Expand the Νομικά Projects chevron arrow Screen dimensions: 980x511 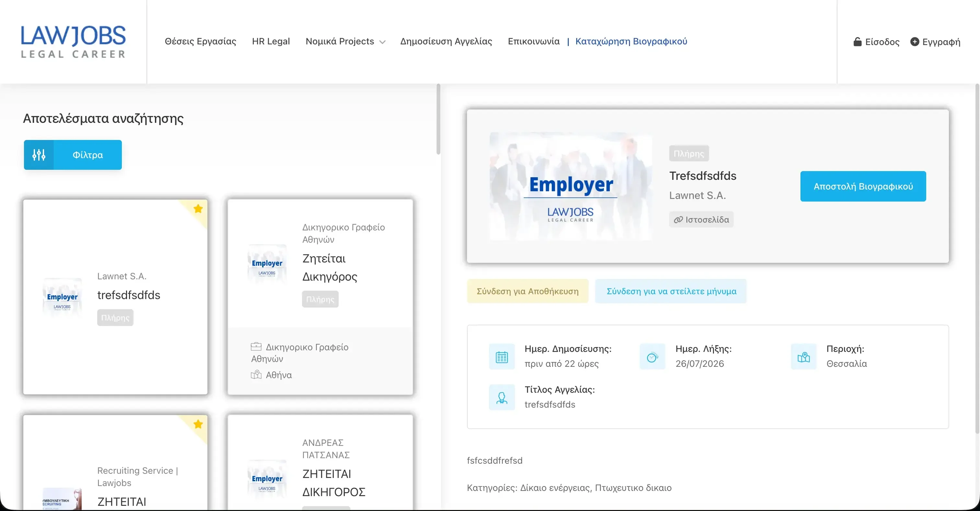click(x=382, y=42)
